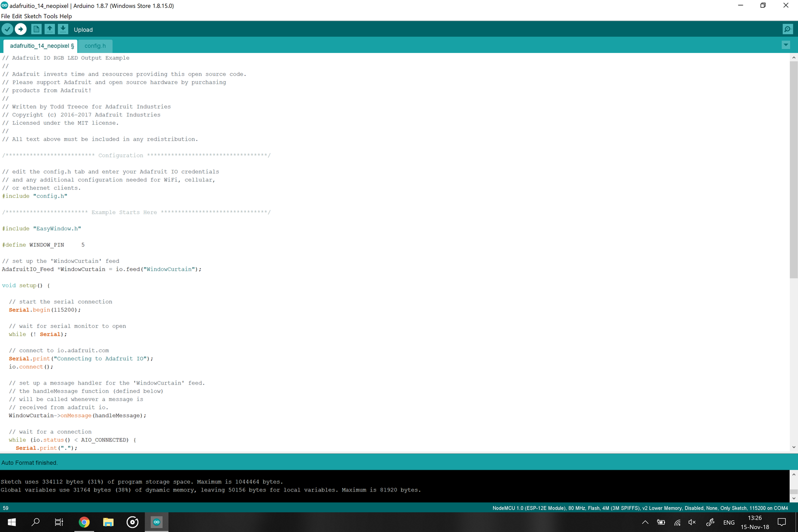Open the Help menu
The height and width of the screenshot is (532, 798).
[x=66, y=16]
